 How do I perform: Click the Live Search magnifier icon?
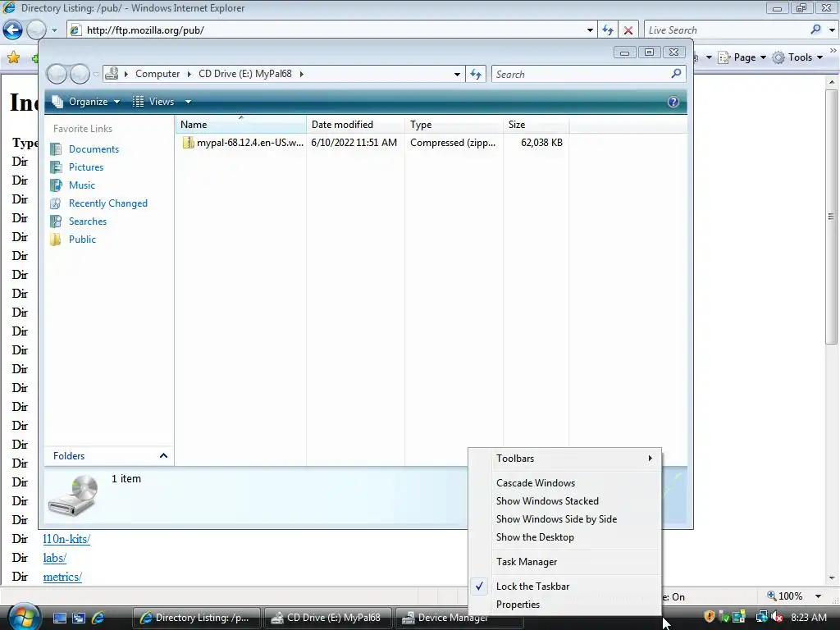tap(815, 30)
